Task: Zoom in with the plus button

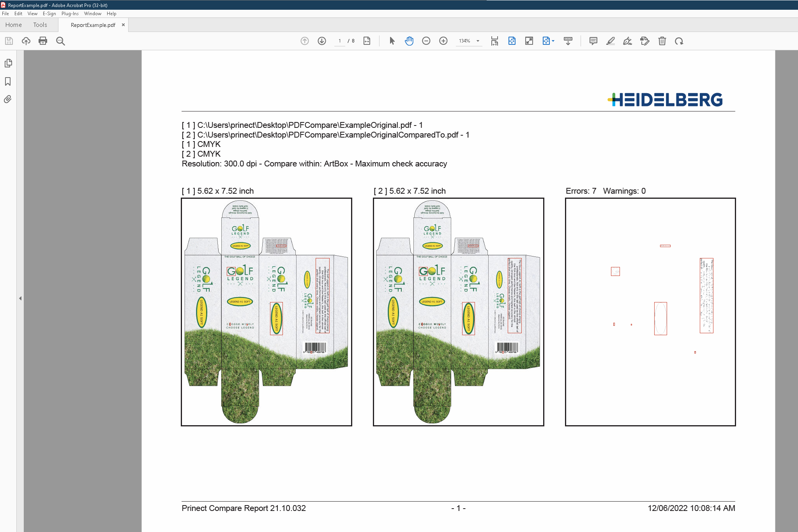Action: (x=443, y=41)
